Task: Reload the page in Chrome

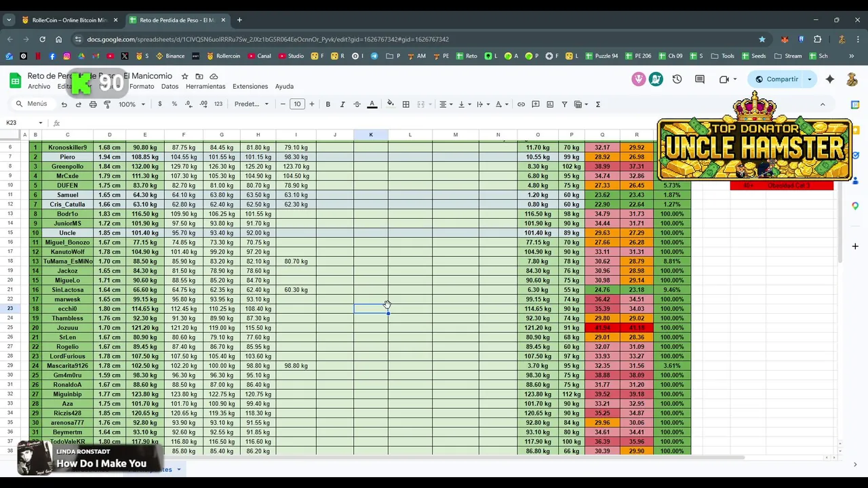Action: tap(42, 39)
